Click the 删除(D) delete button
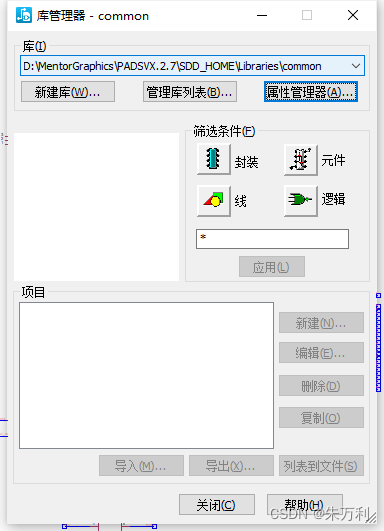Viewport: 384px width, 531px height. pyautogui.click(x=321, y=385)
